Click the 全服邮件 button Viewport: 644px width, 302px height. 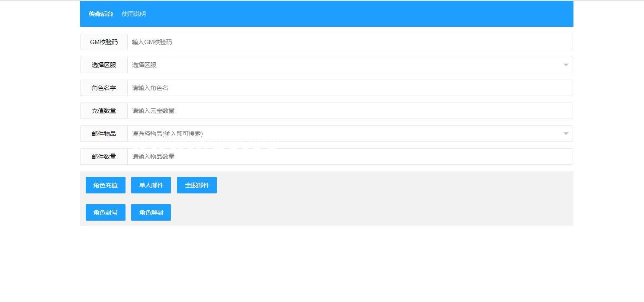(x=197, y=185)
